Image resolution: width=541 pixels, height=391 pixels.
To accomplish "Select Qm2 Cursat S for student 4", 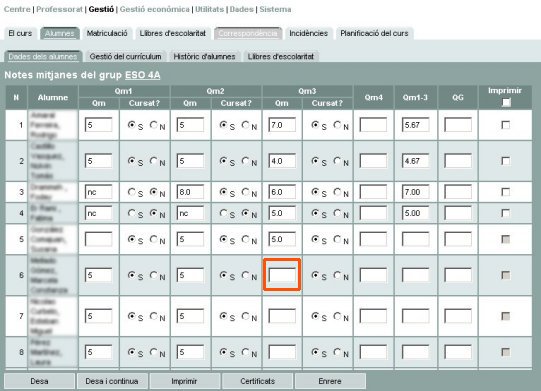I will tap(223, 213).
